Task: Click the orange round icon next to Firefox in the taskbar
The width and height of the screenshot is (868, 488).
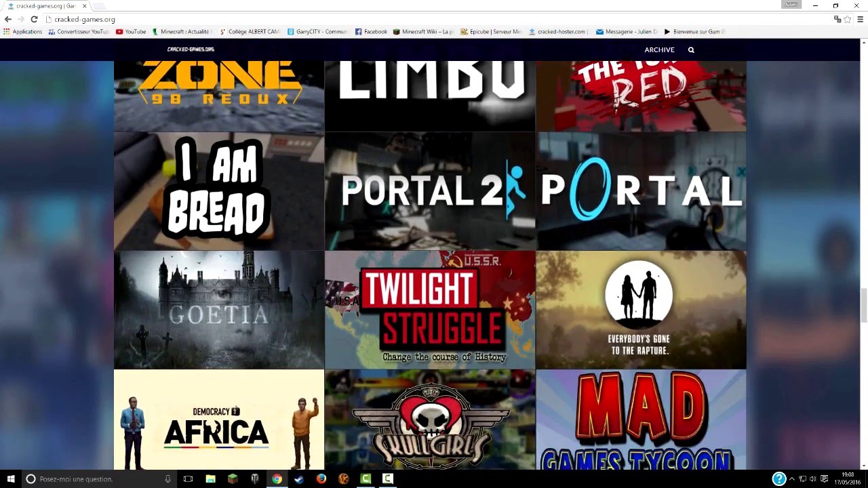Action: (x=343, y=479)
